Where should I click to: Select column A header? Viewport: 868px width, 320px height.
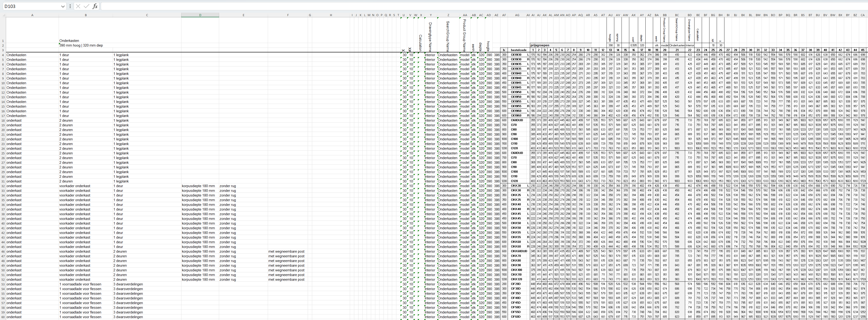[32, 15]
